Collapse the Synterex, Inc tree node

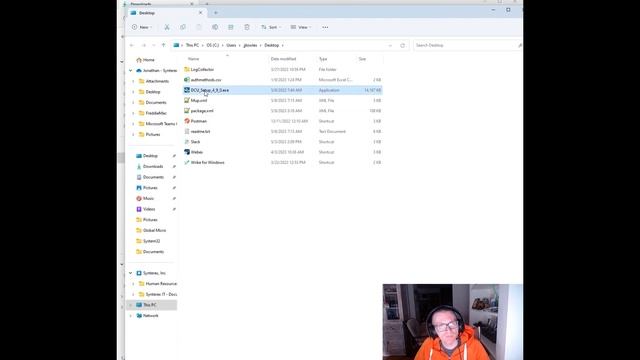click(131, 273)
